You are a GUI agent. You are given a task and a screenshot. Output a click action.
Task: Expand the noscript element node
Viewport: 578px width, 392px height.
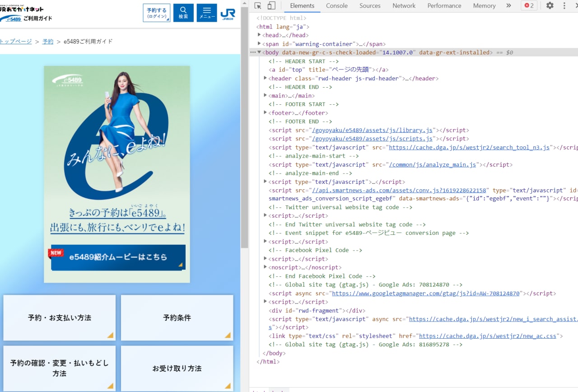point(266,267)
